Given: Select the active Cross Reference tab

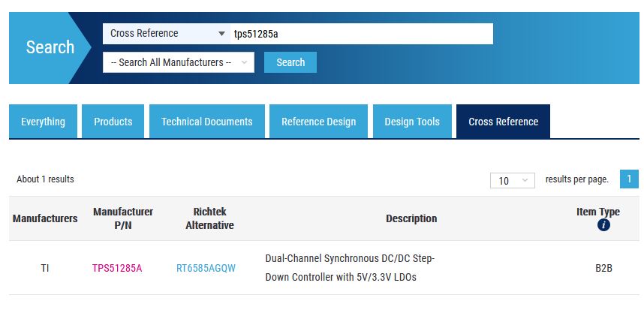Looking at the screenshot, I should coord(503,122).
